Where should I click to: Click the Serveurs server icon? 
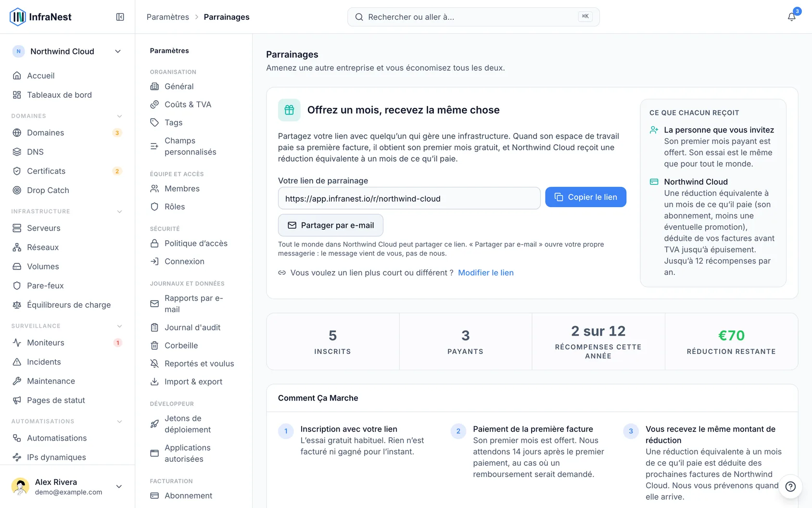click(17, 228)
